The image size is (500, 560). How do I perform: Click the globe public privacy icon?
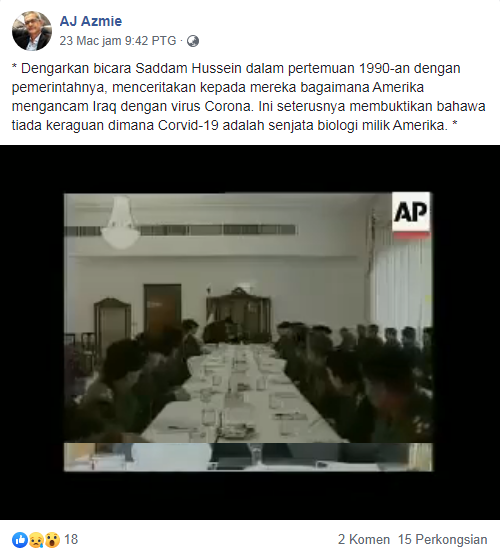coord(193,41)
